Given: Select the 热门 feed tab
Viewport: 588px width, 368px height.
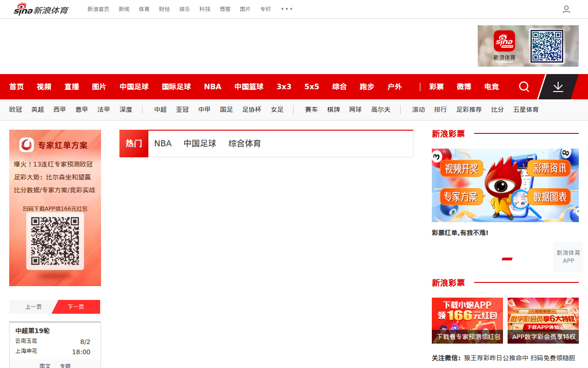Looking at the screenshot, I should click(x=134, y=144).
